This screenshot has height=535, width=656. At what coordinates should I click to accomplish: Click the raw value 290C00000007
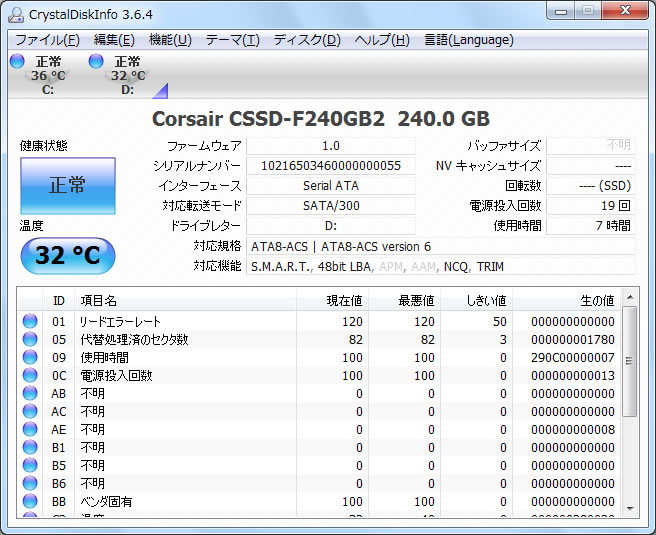[x=573, y=357]
